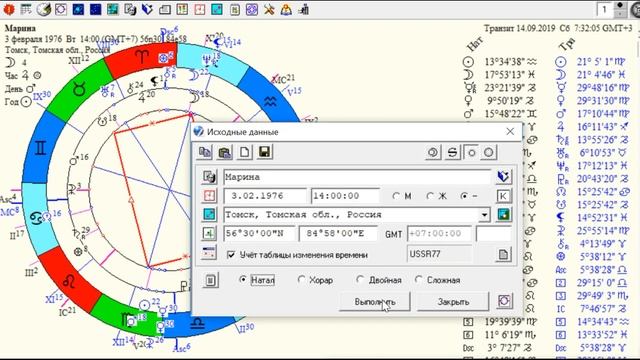This screenshot has width=640, height=360.
Task: Open the orange columns toolbar icon
Action: pyautogui.click(x=182, y=9)
